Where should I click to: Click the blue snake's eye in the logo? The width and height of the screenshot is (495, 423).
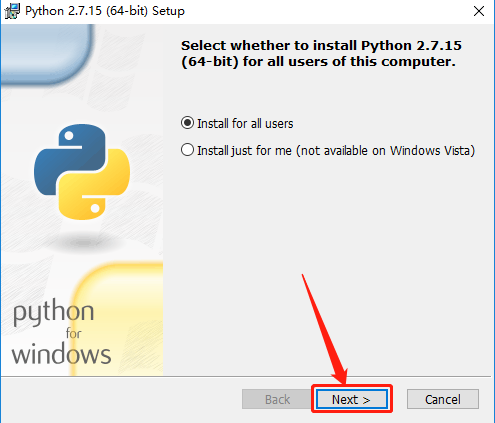pos(69,136)
